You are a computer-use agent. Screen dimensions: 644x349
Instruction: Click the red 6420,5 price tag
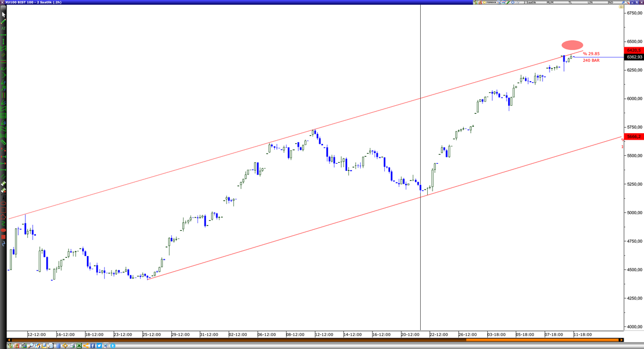[634, 50]
